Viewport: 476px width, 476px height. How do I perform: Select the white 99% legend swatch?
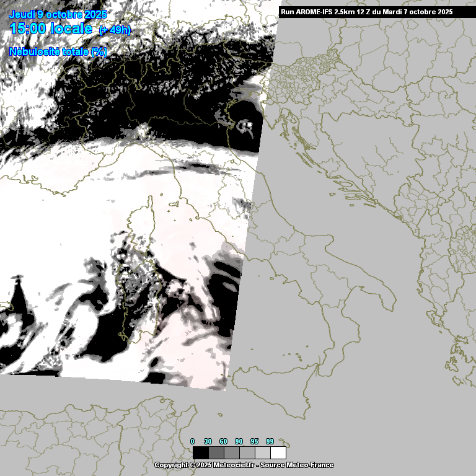pos(278,452)
